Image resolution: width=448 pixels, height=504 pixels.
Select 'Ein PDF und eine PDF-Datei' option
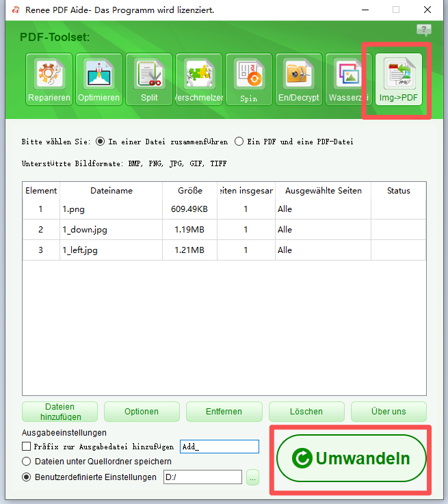239,142
